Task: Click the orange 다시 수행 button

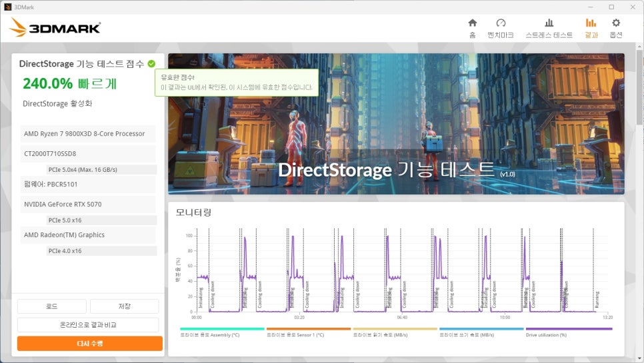Action: click(x=90, y=343)
